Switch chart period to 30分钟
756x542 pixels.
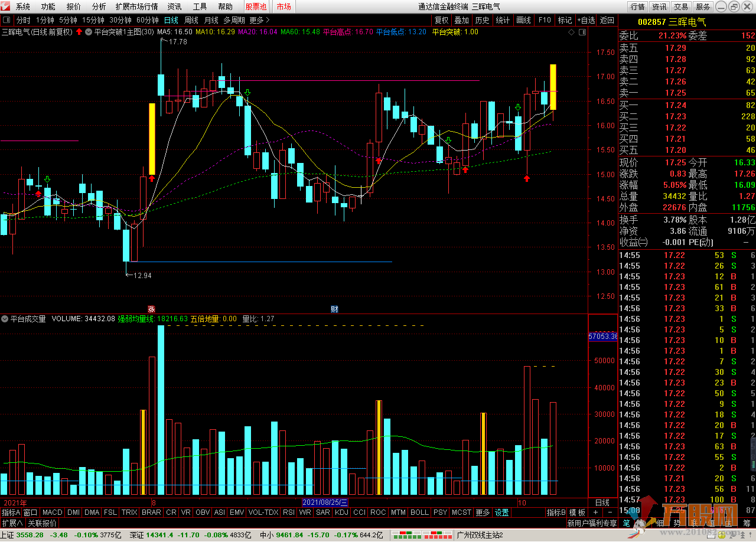(x=120, y=20)
